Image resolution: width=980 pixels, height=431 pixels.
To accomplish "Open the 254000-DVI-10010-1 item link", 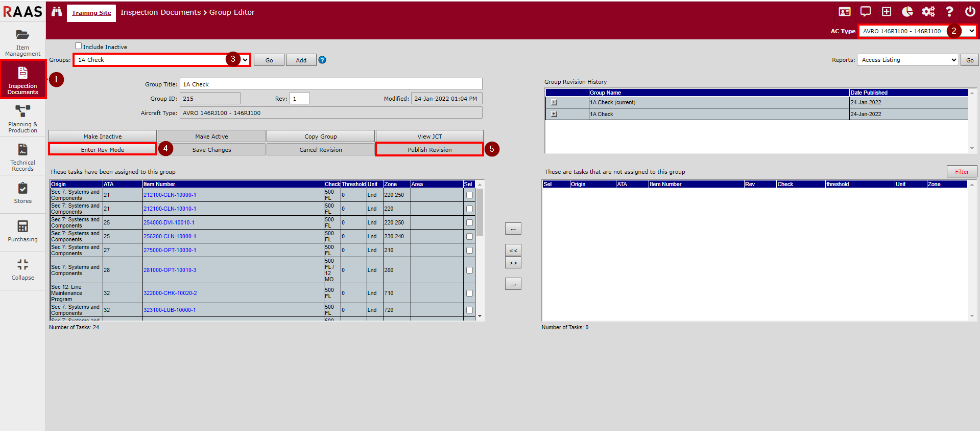I will pyautogui.click(x=169, y=222).
